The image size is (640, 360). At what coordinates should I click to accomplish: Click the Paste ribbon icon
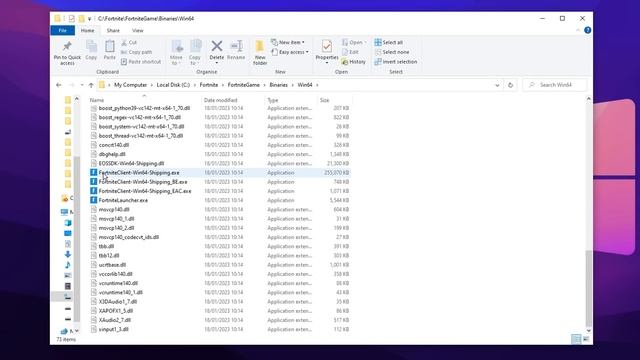point(109,47)
